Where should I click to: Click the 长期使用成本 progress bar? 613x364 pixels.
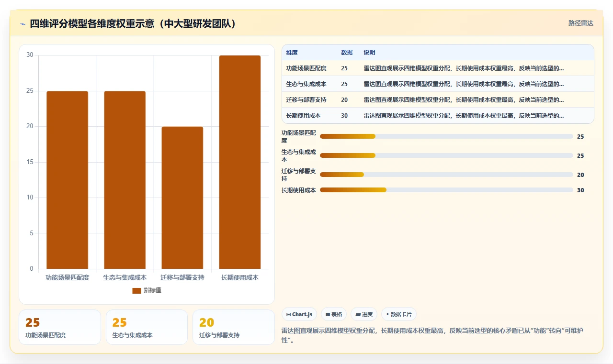click(446, 190)
